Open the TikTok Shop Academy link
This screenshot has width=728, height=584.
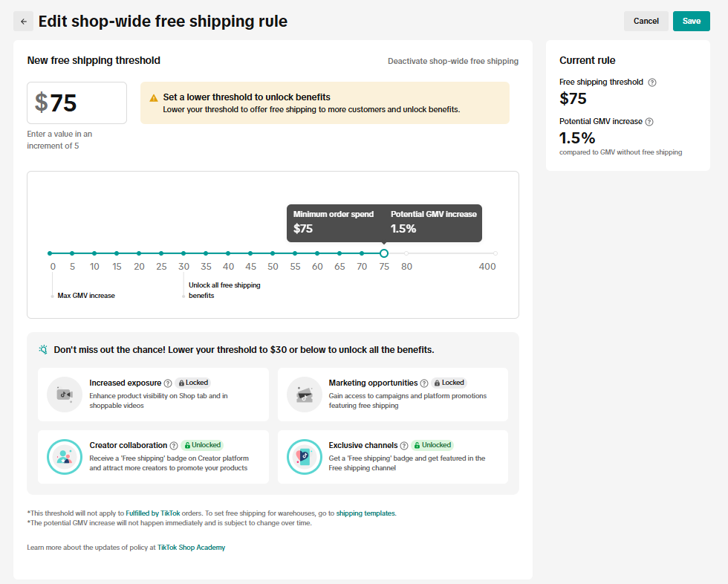pos(191,548)
